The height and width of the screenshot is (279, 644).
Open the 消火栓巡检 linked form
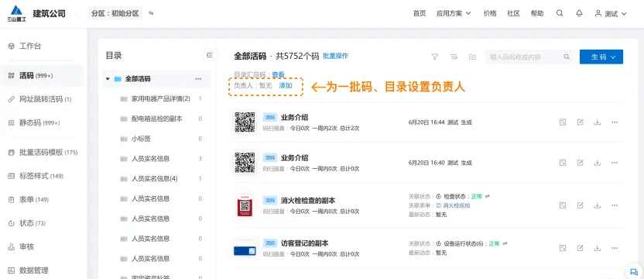[x=457, y=205]
